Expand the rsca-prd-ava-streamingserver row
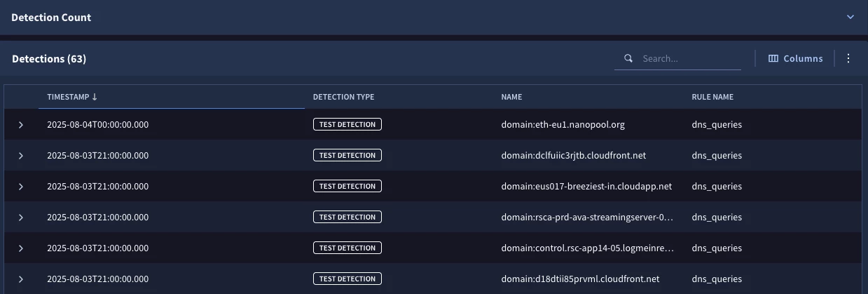Screen dimensions: 868x294 [x=21, y=218]
